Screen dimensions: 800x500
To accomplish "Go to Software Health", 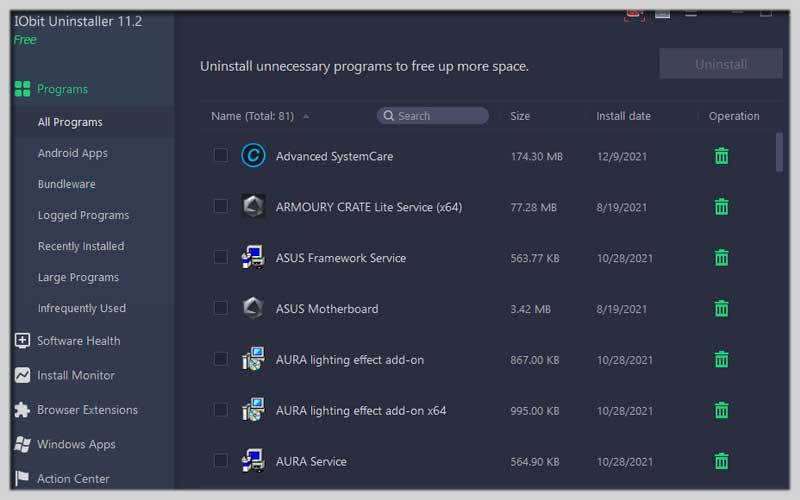I will [79, 341].
